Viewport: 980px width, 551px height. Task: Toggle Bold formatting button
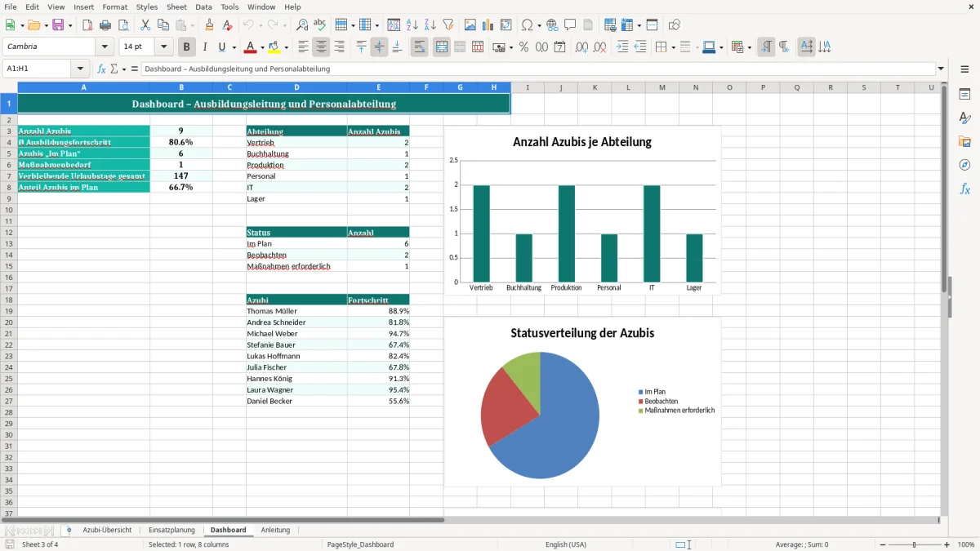187,47
